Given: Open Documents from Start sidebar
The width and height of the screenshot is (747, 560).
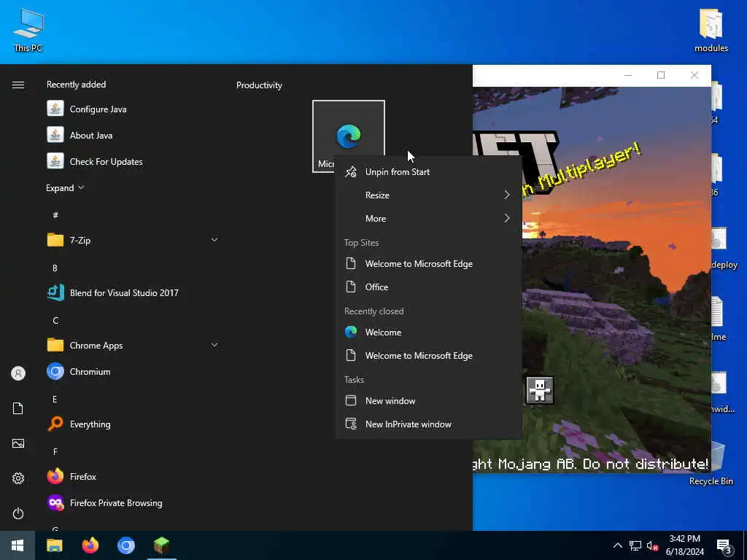Looking at the screenshot, I should pyautogui.click(x=18, y=408).
